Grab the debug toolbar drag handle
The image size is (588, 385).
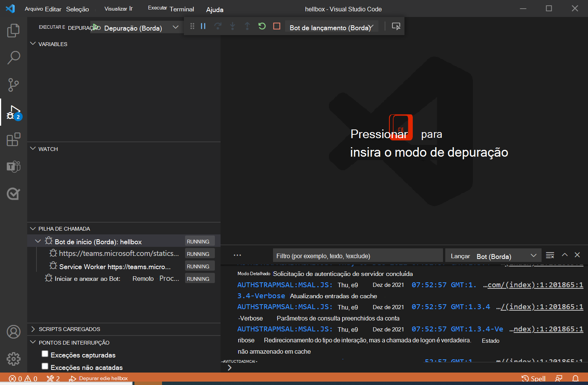coord(192,26)
